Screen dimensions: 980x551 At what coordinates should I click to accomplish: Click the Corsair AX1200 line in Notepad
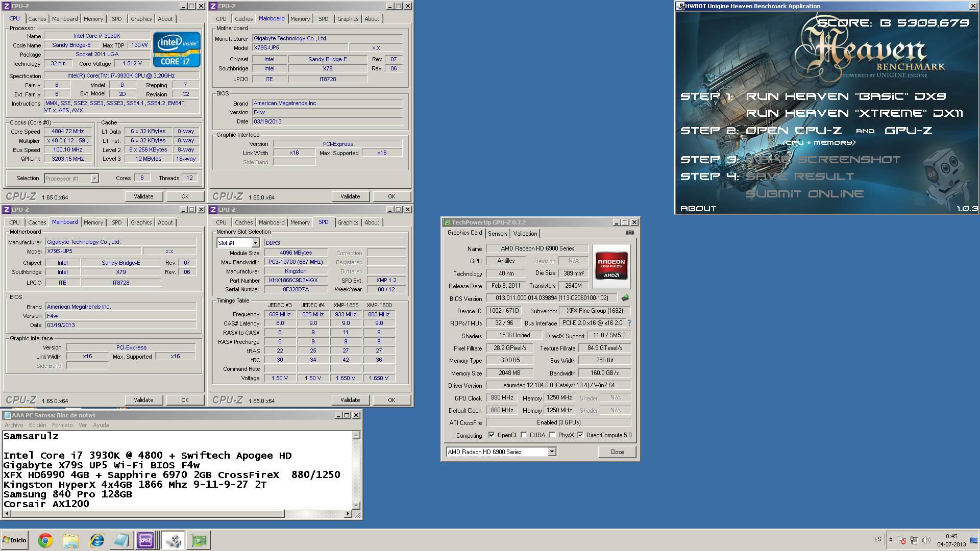click(x=46, y=504)
